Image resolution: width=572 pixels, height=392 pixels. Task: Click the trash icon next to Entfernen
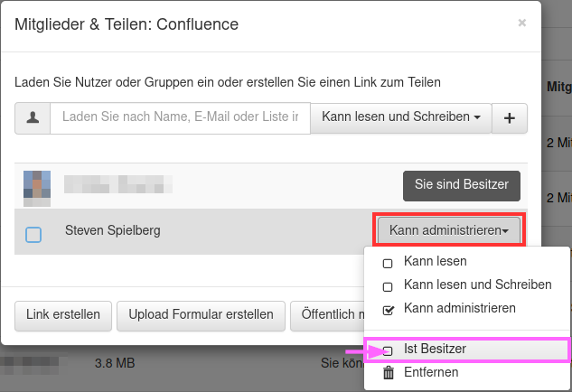[x=389, y=372]
